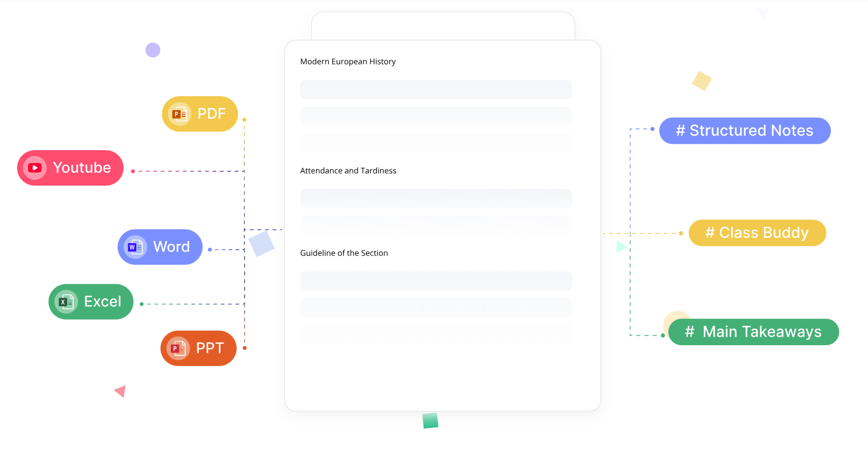Click the light green triangle arrow
868x474 pixels.
[621, 246]
